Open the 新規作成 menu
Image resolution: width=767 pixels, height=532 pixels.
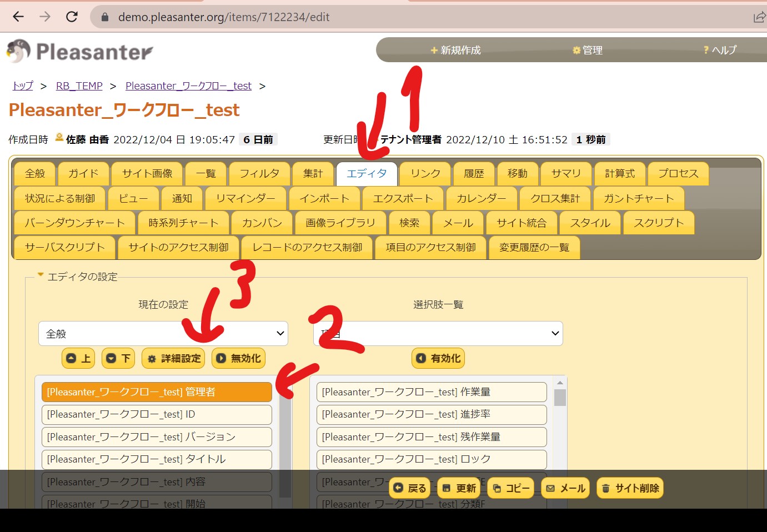click(x=455, y=50)
